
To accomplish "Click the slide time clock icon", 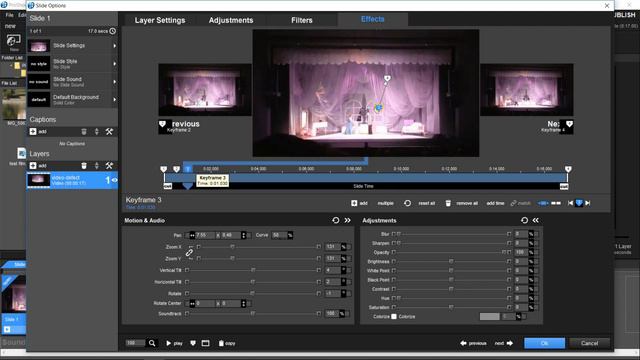I will pyautogui.click(x=113, y=31).
